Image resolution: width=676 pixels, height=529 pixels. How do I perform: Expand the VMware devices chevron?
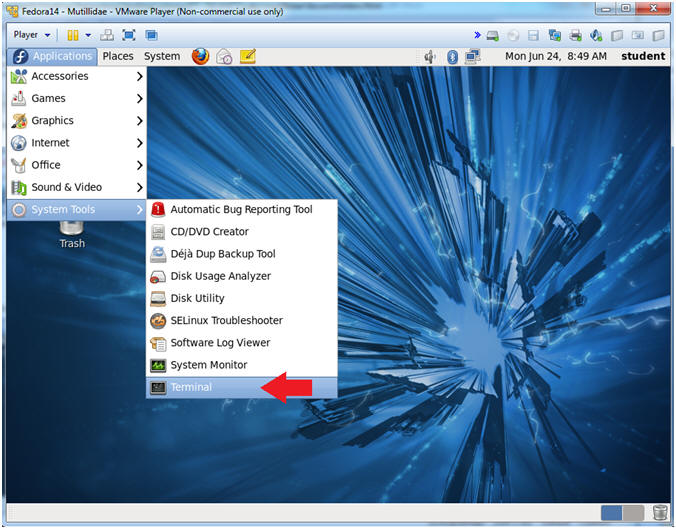click(x=477, y=35)
